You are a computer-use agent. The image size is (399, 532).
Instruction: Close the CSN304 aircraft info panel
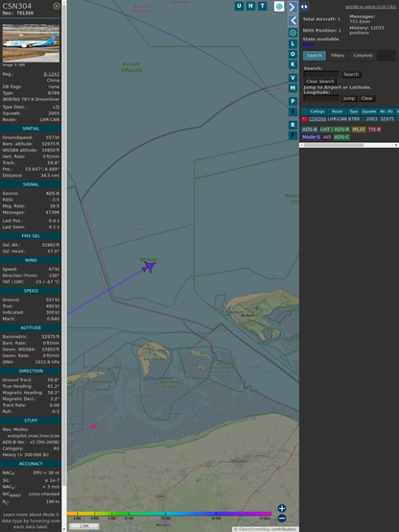pos(57,6)
